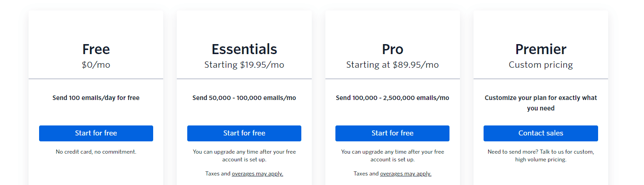Open overages may apply link in Pro card
The height and width of the screenshot is (185, 644).
click(x=405, y=174)
